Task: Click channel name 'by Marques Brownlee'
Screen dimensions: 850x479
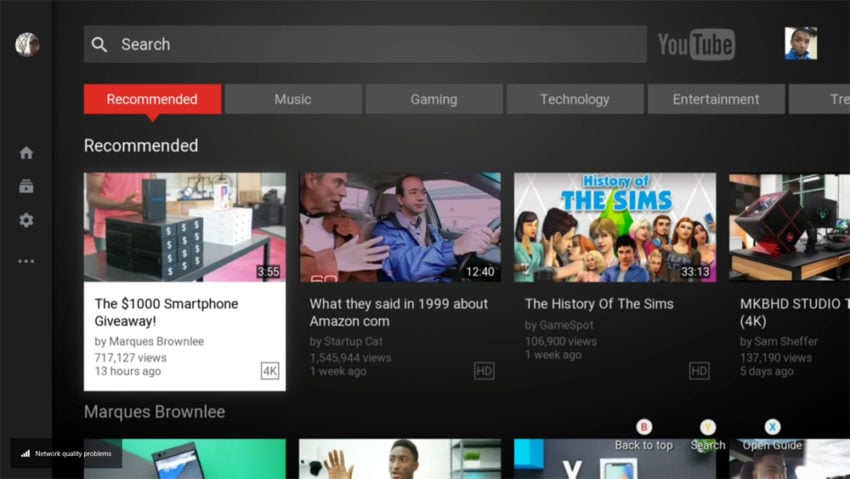Action: tap(149, 341)
